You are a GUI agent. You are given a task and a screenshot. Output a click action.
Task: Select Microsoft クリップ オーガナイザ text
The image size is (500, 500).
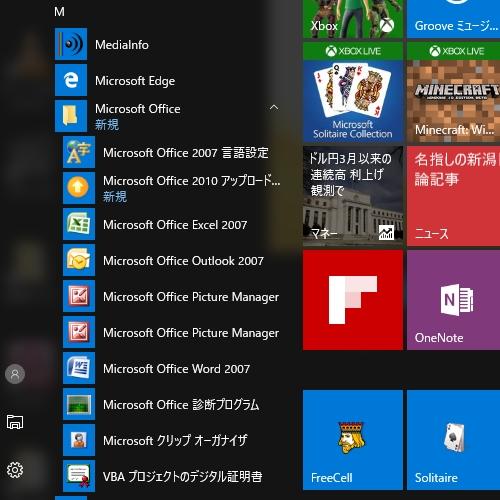175,441
